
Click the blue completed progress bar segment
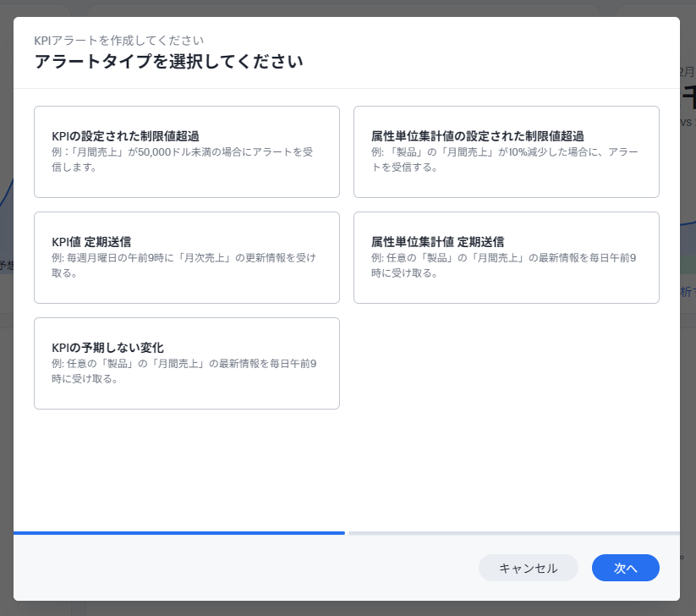[x=179, y=533]
